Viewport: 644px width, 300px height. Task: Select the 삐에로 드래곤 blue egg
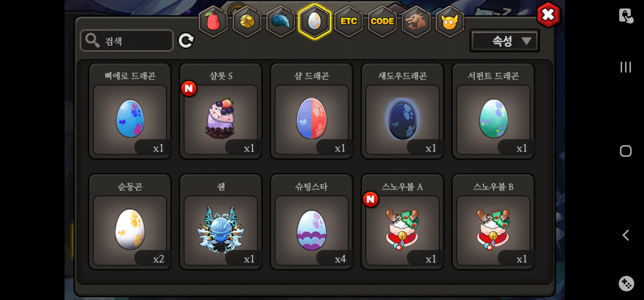tap(130, 111)
